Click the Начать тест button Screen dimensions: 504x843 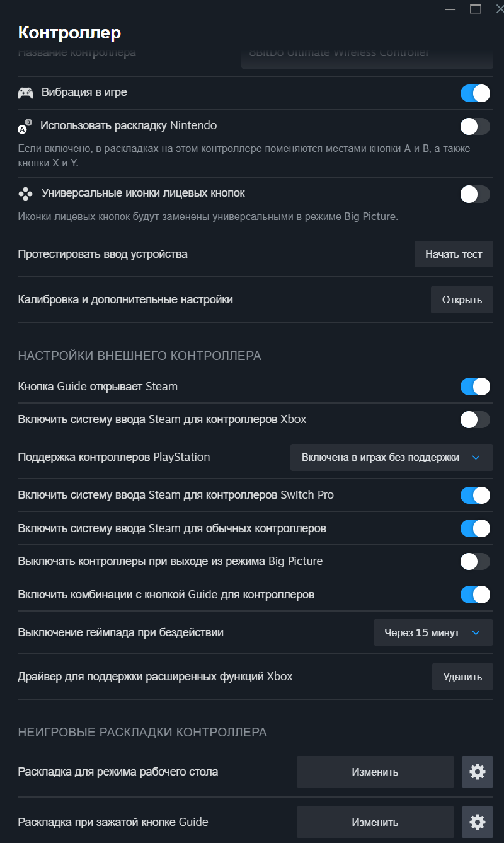(x=454, y=254)
